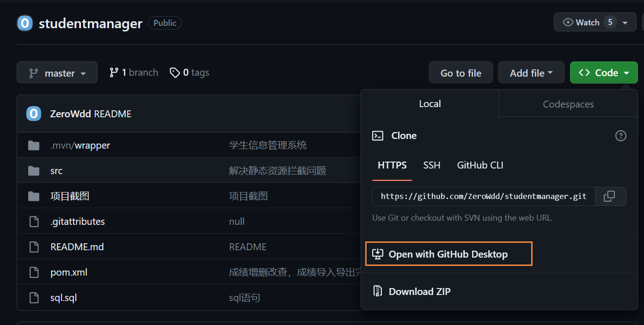644x325 pixels.
Task: Open the src folder
Action: tap(56, 171)
